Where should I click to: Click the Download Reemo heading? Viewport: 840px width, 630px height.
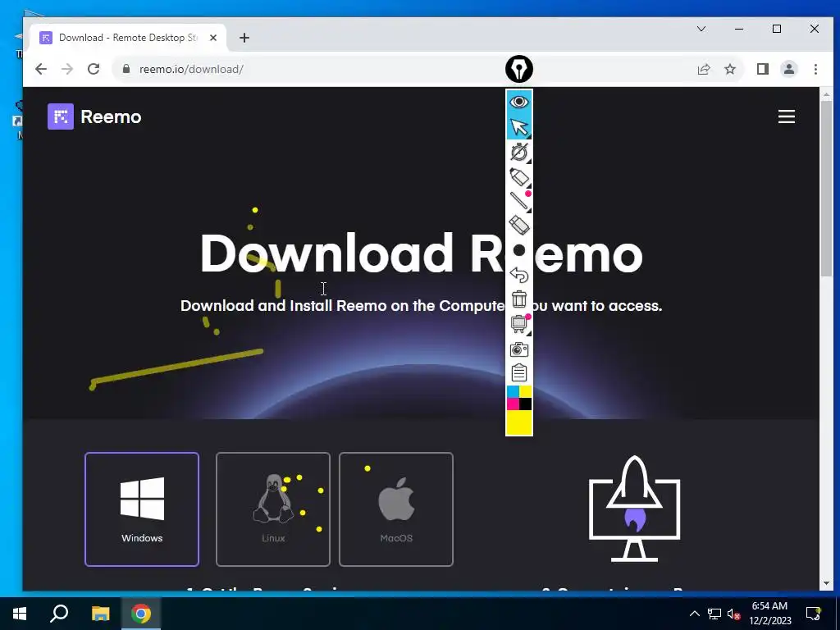pos(421,253)
